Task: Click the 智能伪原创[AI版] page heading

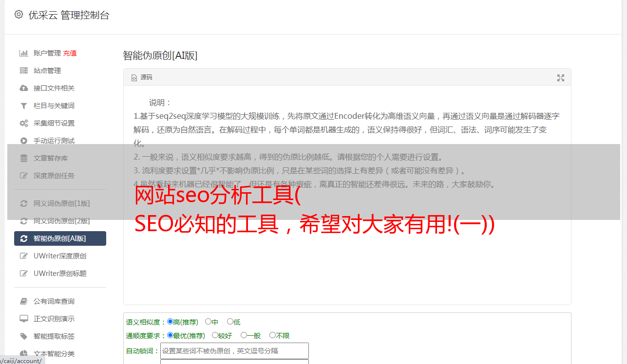Action: pos(160,55)
